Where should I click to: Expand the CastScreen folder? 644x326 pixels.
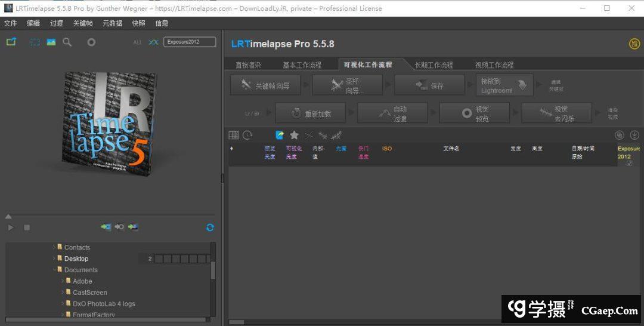pyautogui.click(x=63, y=293)
